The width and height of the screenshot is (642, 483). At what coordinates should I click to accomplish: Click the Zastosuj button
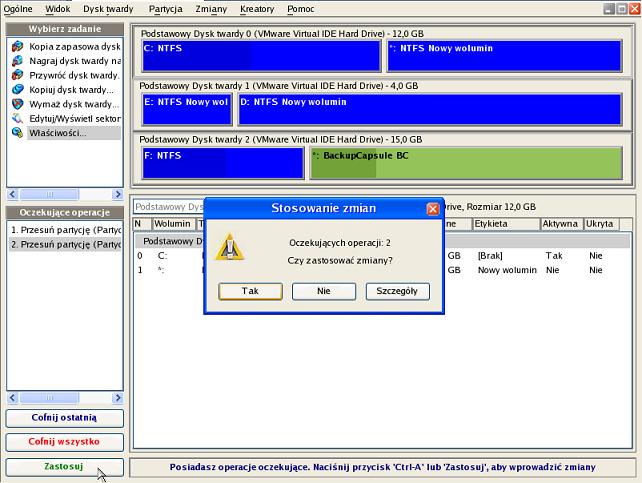click(x=65, y=467)
